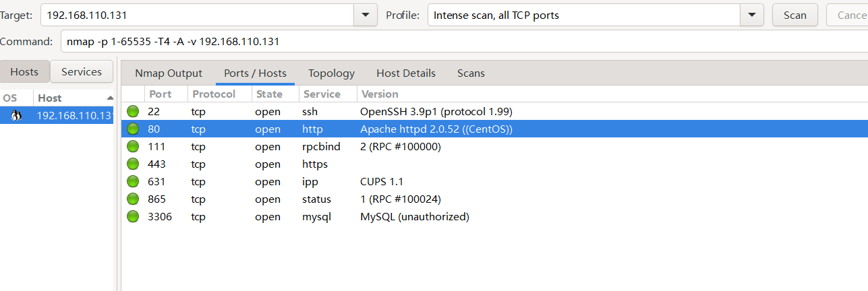Open the Target dropdown arrow
Screen dimensions: 868x291
tap(366, 15)
